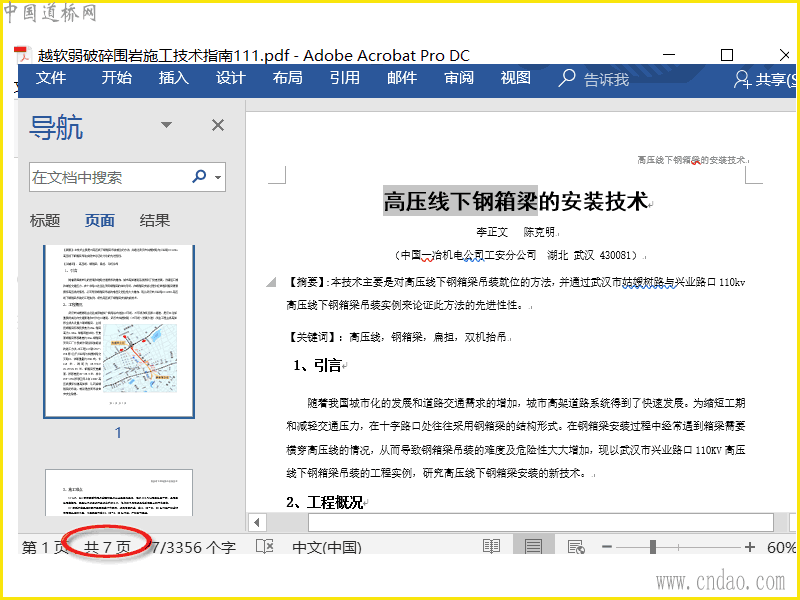Close the 导航 navigation pane
Viewport: 800px width, 600px height.
point(218,125)
